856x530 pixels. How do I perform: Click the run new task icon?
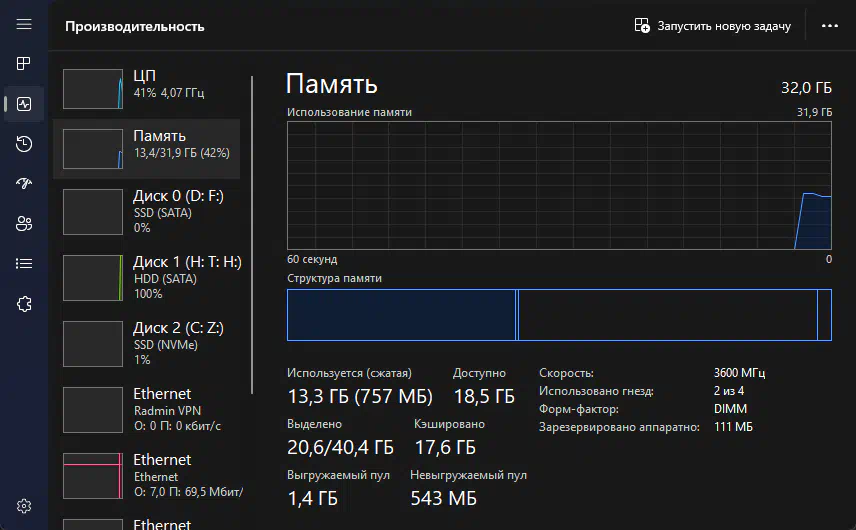[x=642, y=26]
